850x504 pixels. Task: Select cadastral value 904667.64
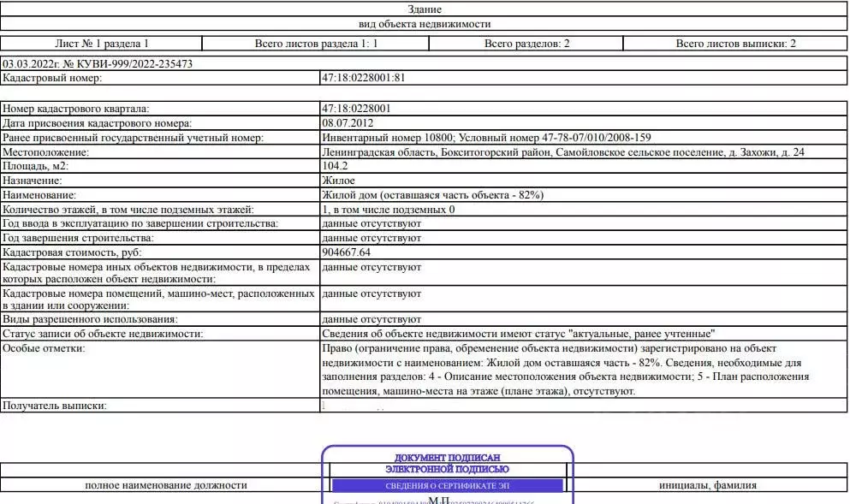[x=346, y=252]
